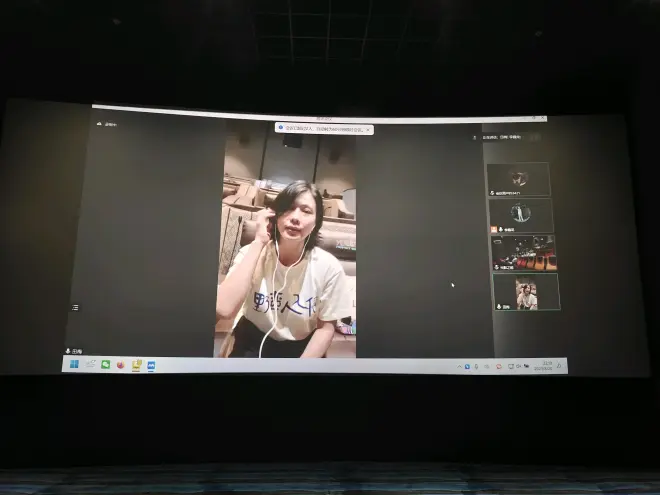Click the taskbar search icon
The height and width of the screenshot is (495, 660).
pyautogui.click(x=89, y=365)
